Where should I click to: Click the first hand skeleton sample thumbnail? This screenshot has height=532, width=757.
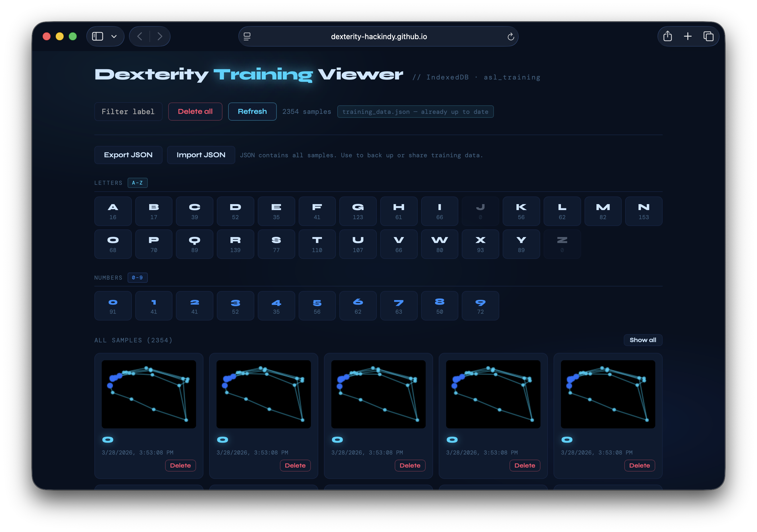(149, 394)
